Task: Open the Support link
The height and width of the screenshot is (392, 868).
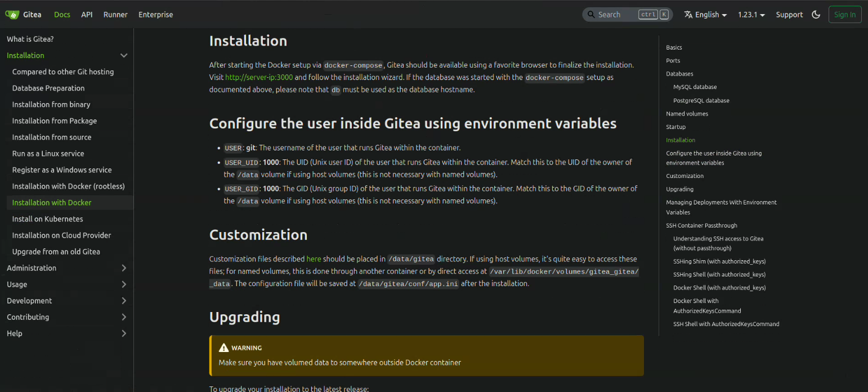Action: coord(789,15)
